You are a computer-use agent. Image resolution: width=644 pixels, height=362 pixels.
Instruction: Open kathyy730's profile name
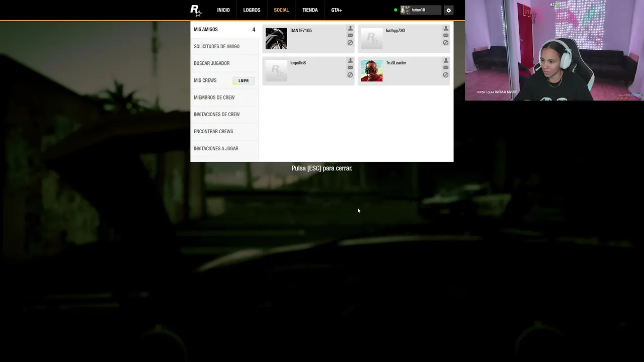pyautogui.click(x=395, y=31)
